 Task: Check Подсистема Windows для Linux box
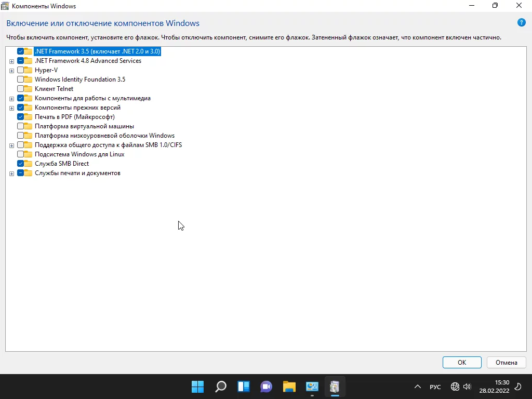[20, 154]
